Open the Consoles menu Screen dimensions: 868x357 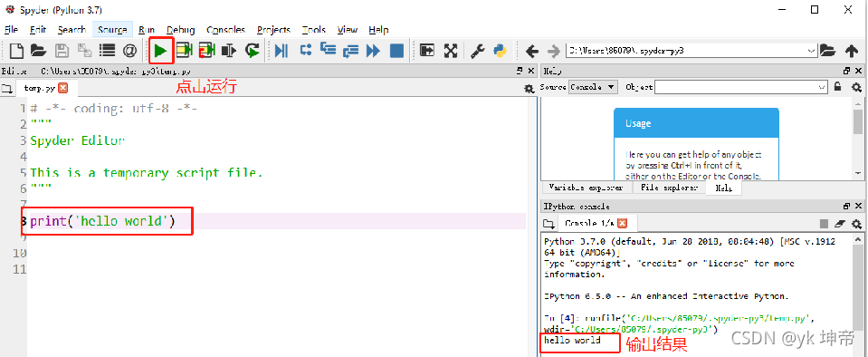[x=226, y=30]
